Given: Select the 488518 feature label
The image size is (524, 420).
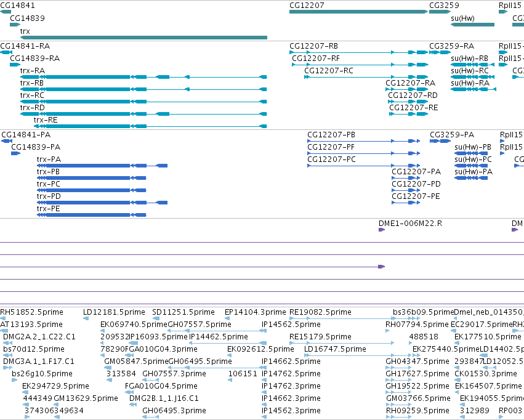Looking at the screenshot, I should (424, 337).
